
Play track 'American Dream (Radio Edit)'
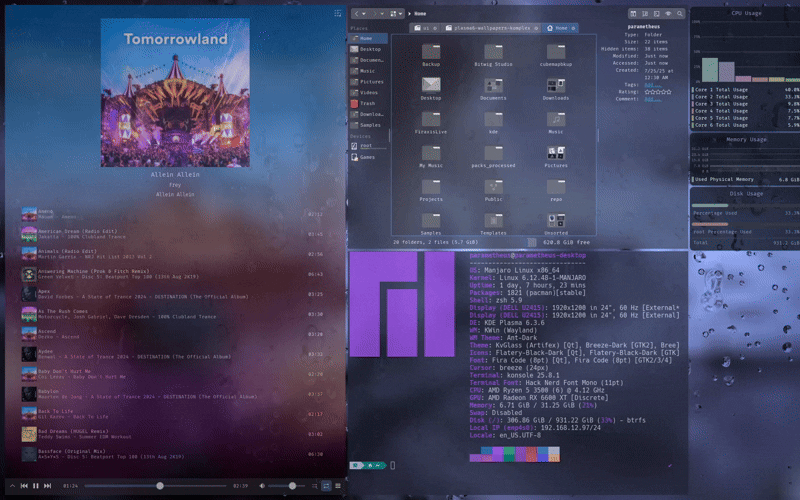(171, 234)
